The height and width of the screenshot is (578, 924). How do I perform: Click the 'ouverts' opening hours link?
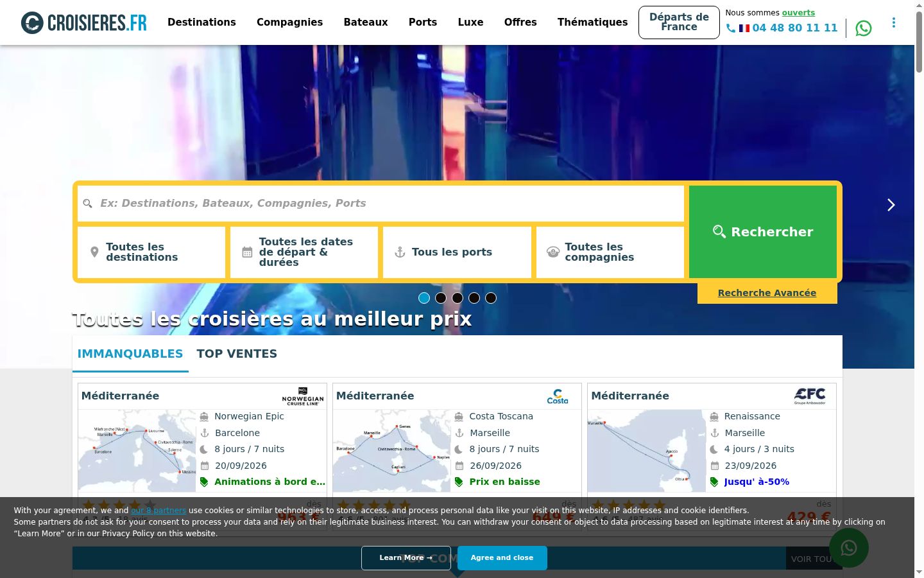pos(798,13)
